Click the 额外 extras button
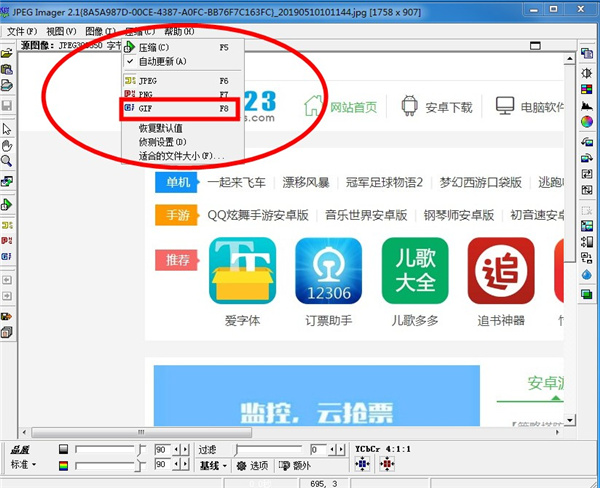This screenshot has height=488, width=600. click(294, 466)
